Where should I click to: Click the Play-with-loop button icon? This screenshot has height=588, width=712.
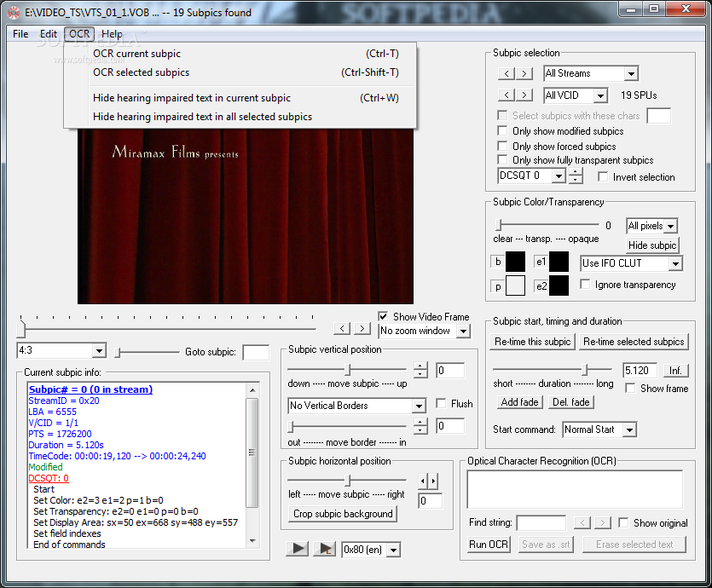[x=325, y=549]
